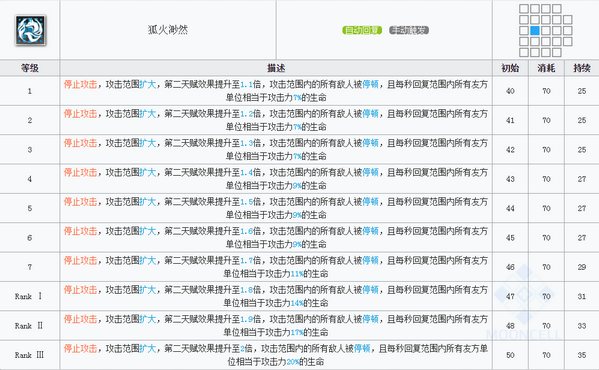Image resolution: width=599 pixels, height=370 pixels.
Task: Click initial value 43
Action: pos(510,179)
